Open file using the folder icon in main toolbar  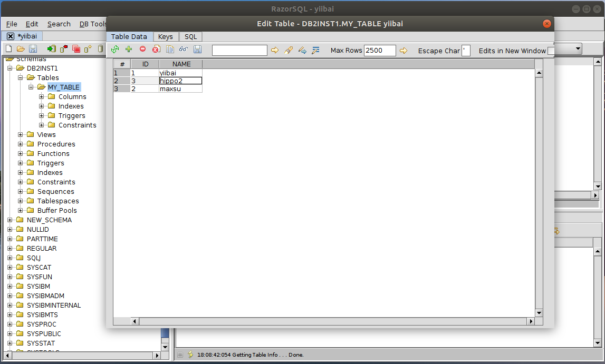(21, 49)
